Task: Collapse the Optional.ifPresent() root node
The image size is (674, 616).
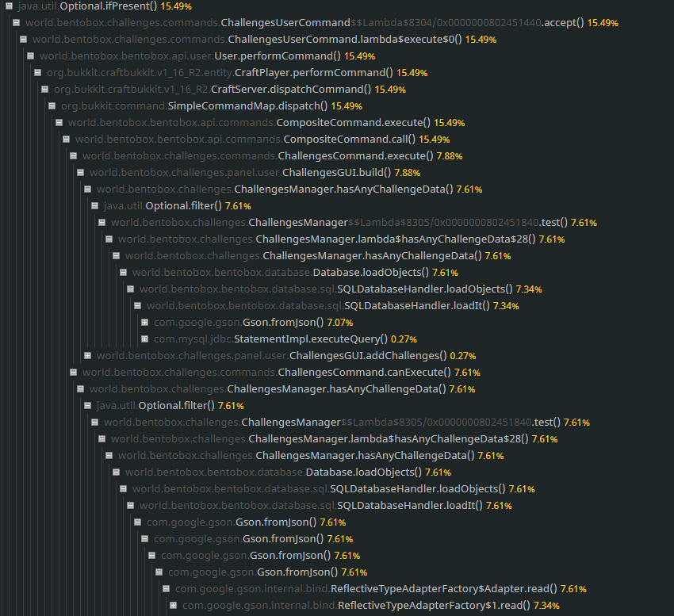Action: click(x=7, y=6)
